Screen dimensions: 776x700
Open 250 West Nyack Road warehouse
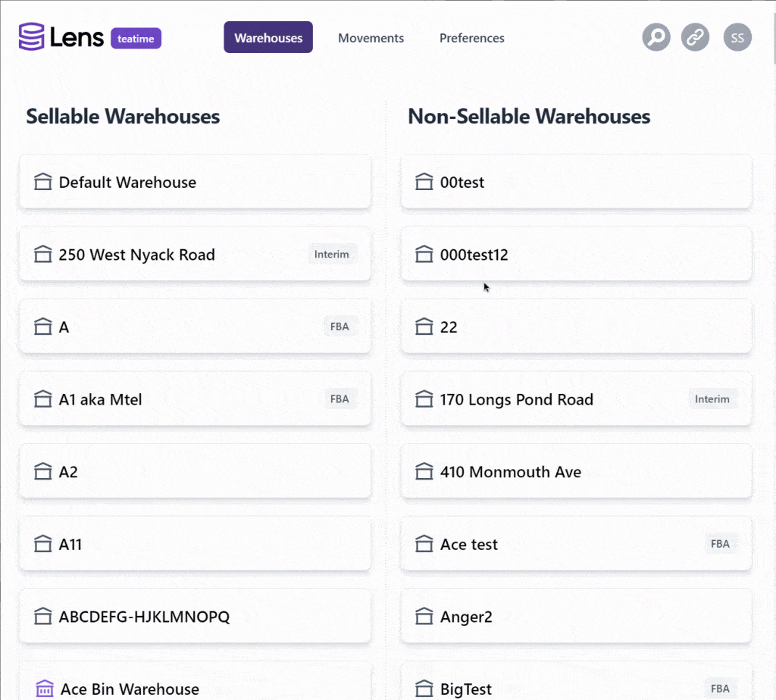pos(195,255)
